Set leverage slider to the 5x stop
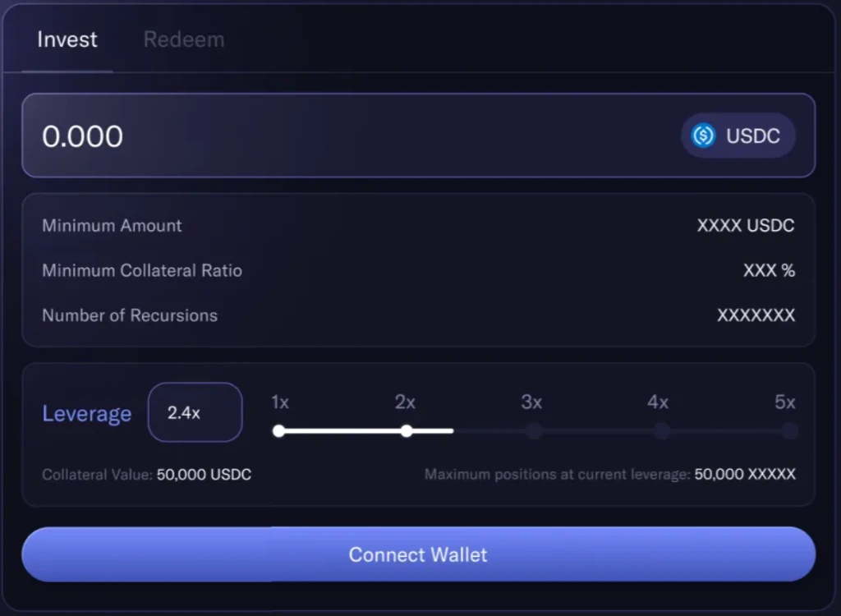 click(x=789, y=430)
